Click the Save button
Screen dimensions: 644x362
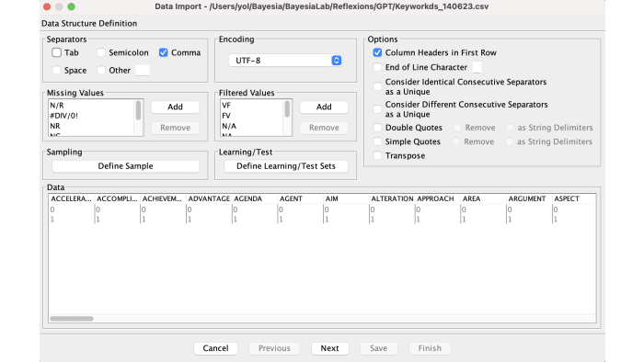click(379, 348)
